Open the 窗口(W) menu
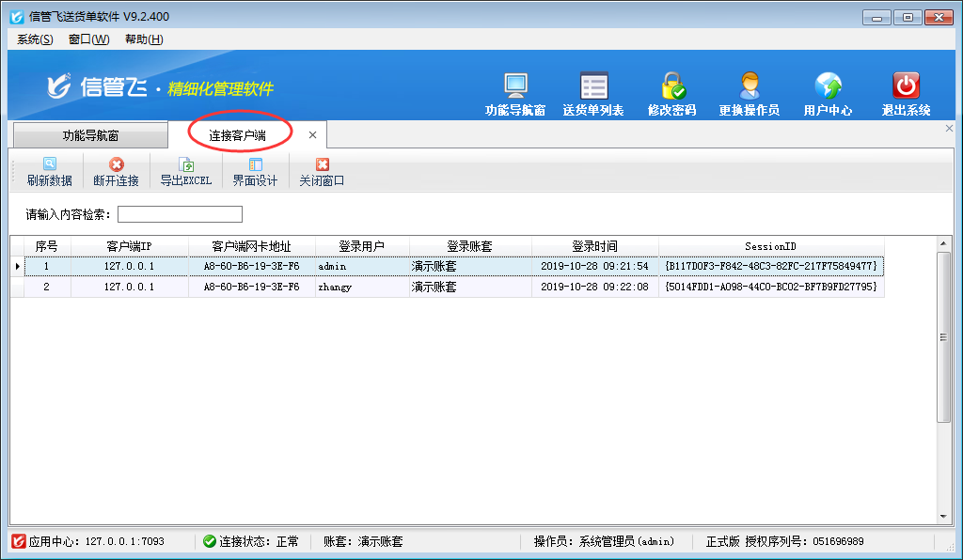Screen dimensions: 963x560 [88, 39]
